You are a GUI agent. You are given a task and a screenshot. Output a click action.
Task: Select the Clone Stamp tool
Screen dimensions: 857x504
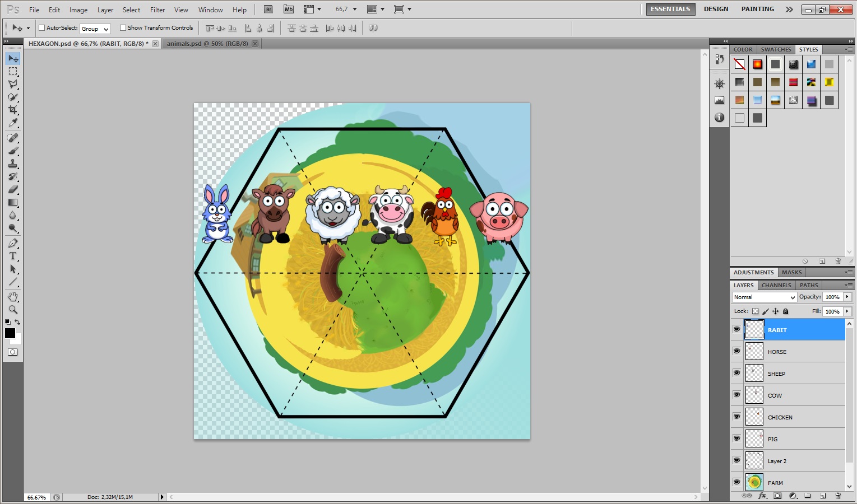(13, 164)
